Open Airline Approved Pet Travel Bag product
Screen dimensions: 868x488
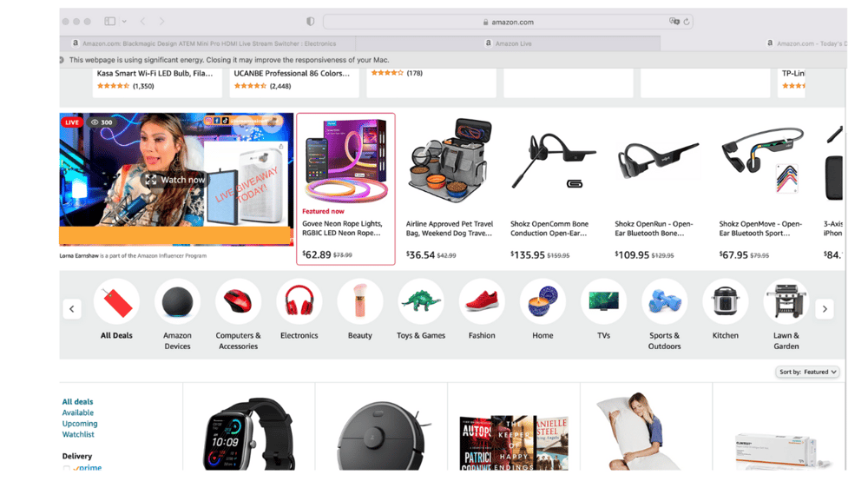[450, 189]
